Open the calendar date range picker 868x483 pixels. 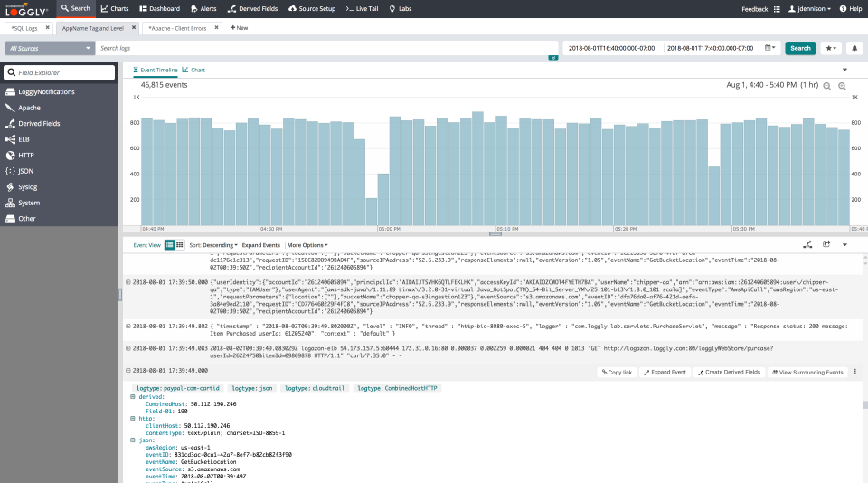(770, 48)
